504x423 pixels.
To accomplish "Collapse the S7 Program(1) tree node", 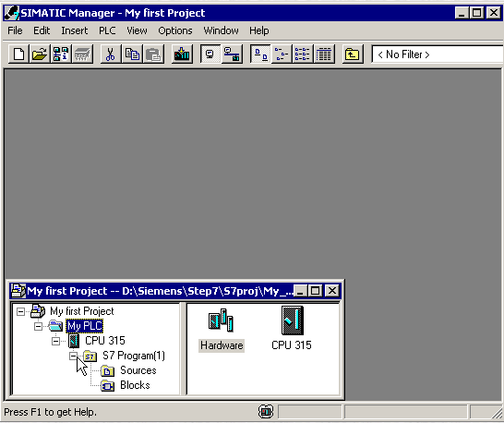I will pyautogui.click(x=73, y=356).
